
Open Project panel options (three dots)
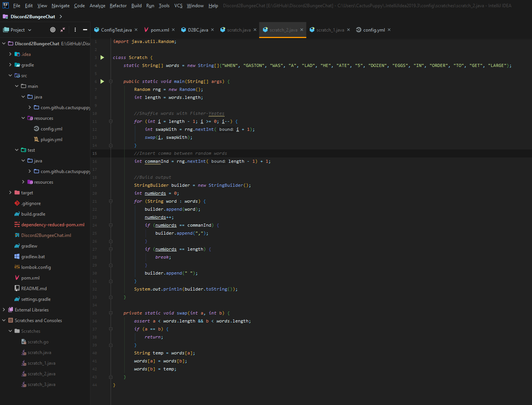click(x=75, y=30)
